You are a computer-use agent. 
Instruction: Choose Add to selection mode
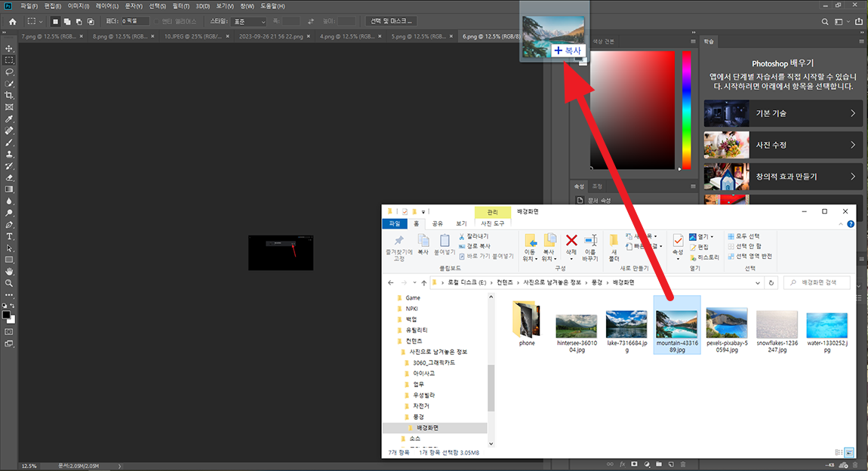pyautogui.click(x=67, y=22)
